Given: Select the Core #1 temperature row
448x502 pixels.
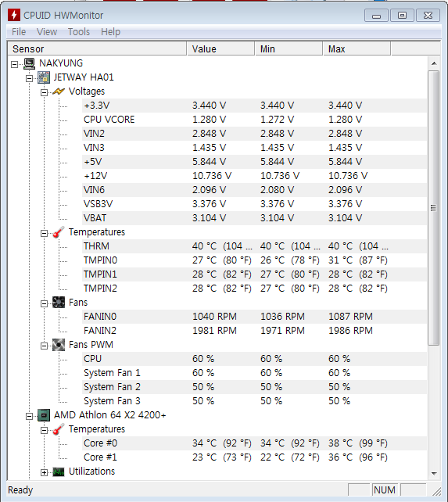Looking at the screenshot, I should (255, 457).
